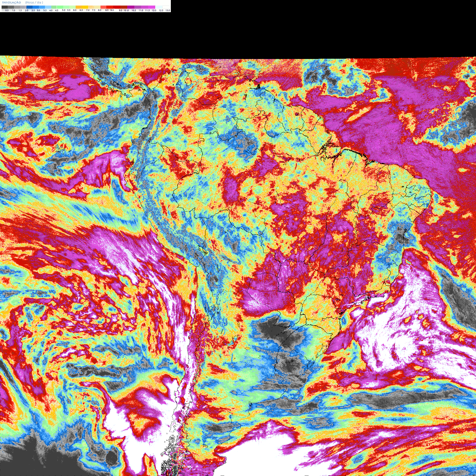This screenshot has height=476, width=476.
Task: Click the "4.5" legend value
Action: (57, 10)
